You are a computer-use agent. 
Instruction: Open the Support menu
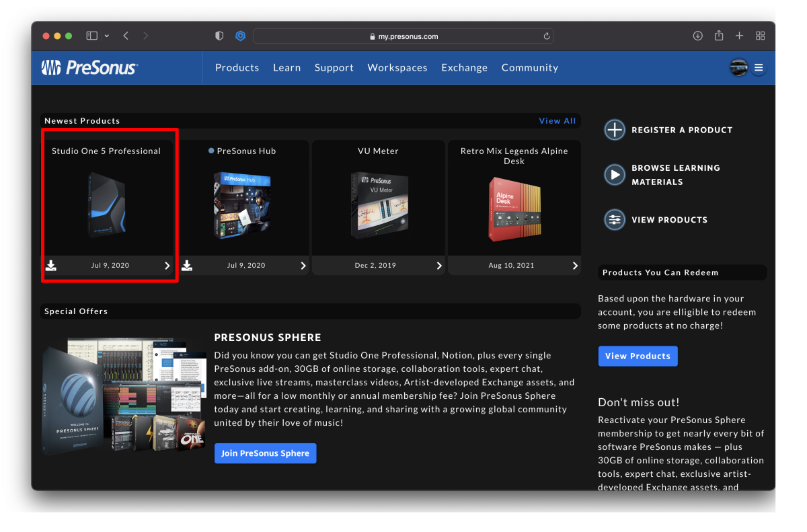(334, 67)
